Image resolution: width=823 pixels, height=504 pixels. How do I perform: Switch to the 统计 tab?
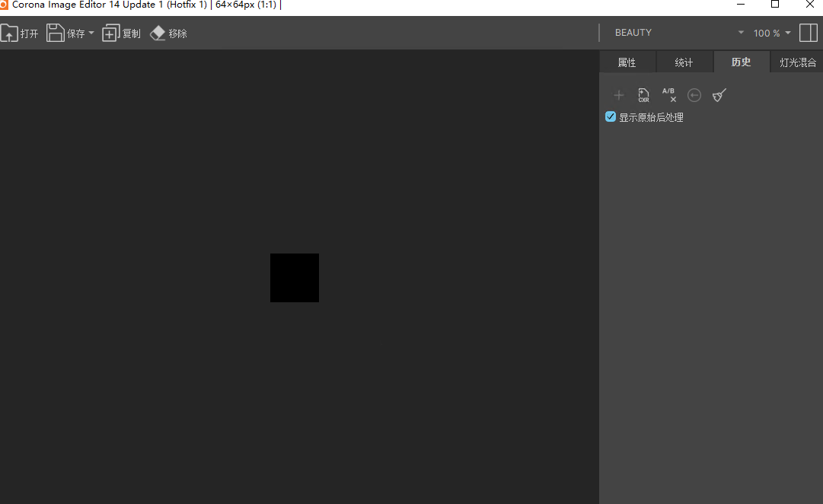click(684, 62)
